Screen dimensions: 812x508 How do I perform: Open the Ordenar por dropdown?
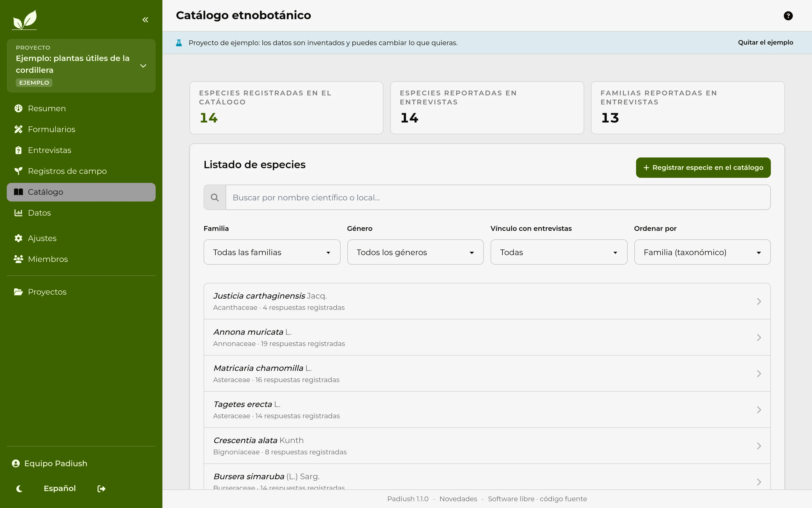click(702, 252)
